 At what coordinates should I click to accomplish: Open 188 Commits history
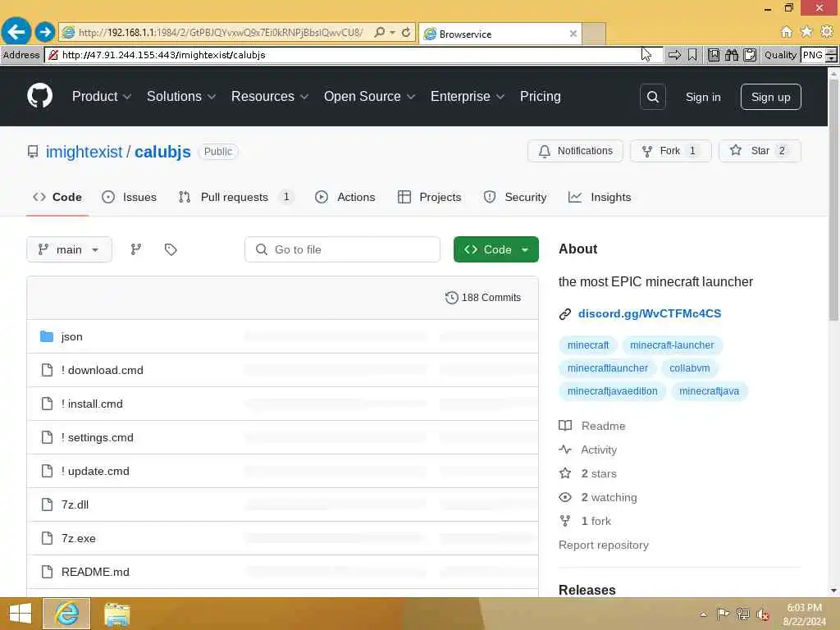coord(482,297)
